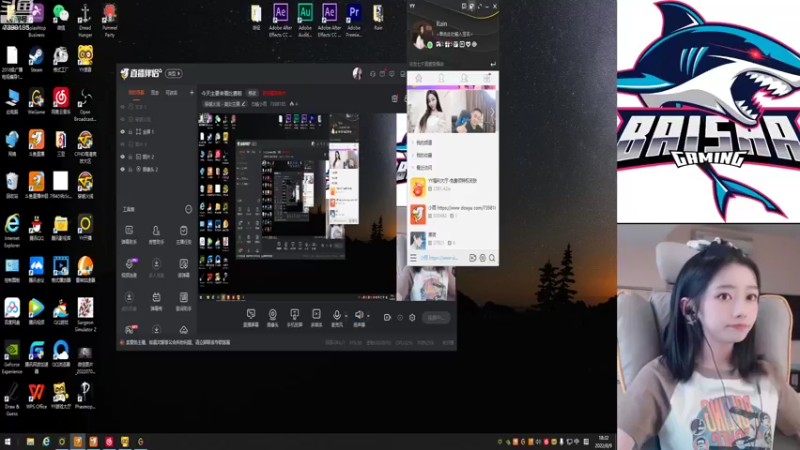Open taskbar clock and date
The image size is (800, 450).
coord(604,442)
